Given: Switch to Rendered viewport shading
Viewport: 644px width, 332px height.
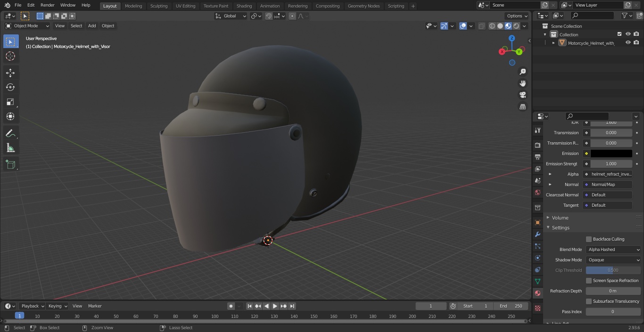Looking at the screenshot, I should tap(516, 26).
